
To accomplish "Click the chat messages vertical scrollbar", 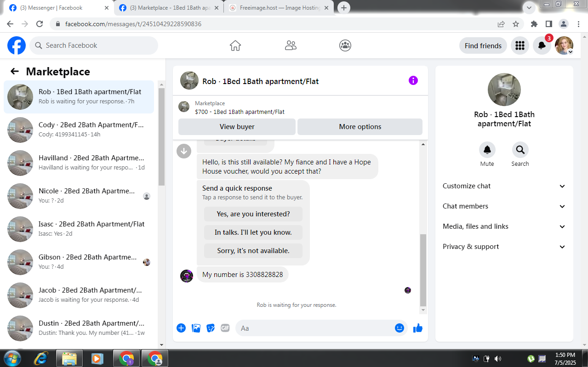I will (423, 271).
